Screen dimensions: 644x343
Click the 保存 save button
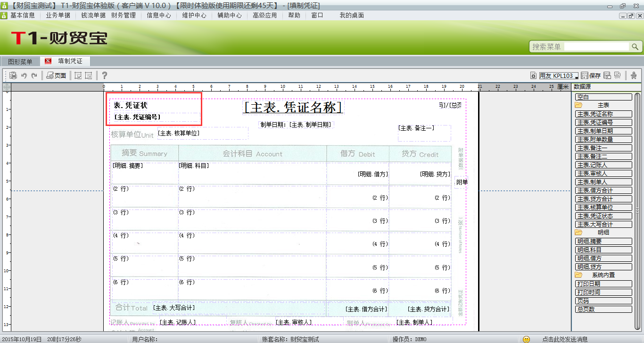[x=591, y=75]
